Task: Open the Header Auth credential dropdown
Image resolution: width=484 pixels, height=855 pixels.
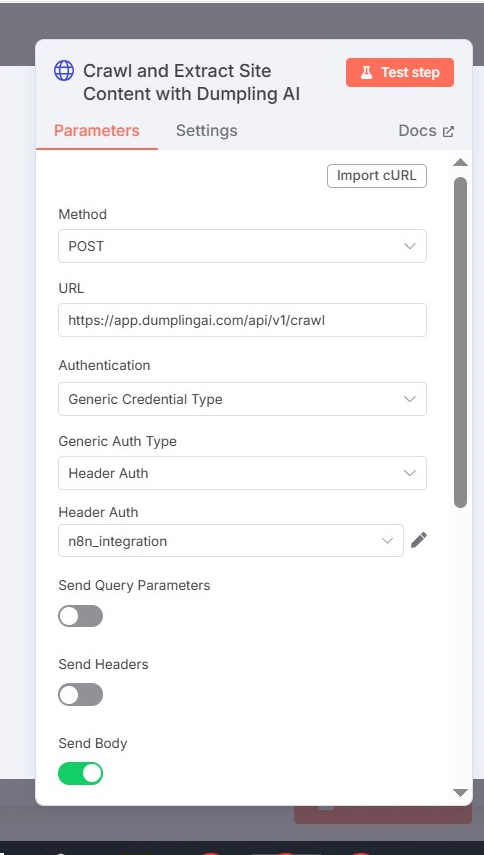Action: pyautogui.click(x=231, y=541)
